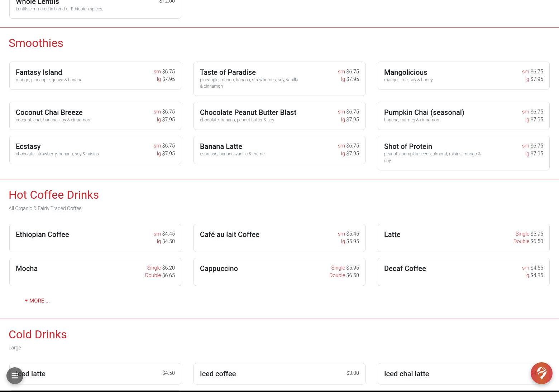Pick the Iced coffee cold drink
Viewport: 559px width, 392px height.
[x=279, y=374]
